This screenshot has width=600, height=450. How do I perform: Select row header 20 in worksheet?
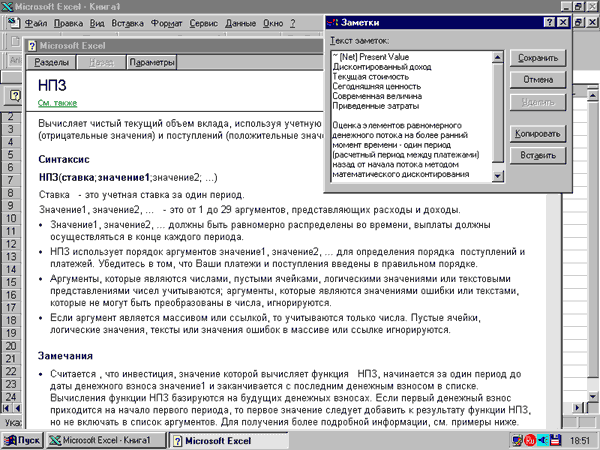tap(11, 346)
